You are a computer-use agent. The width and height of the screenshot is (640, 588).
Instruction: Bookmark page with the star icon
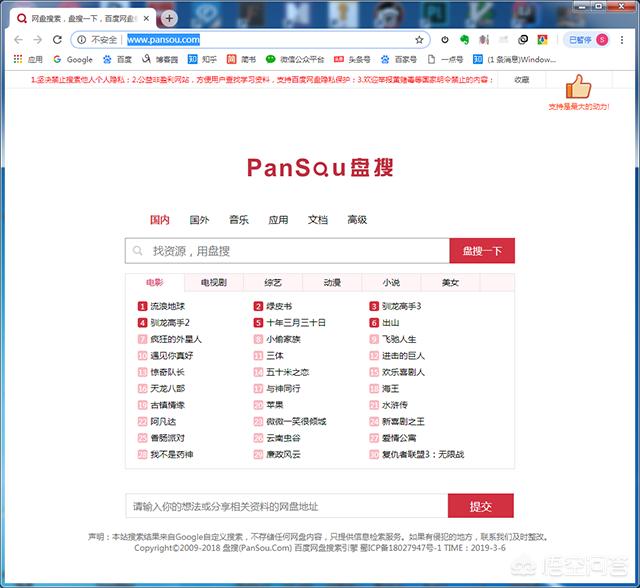(x=419, y=40)
